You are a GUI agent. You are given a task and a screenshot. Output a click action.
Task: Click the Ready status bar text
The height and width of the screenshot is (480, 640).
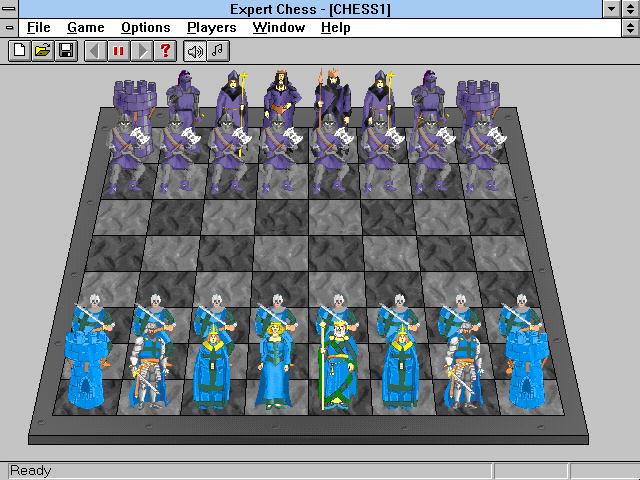(x=31, y=471)
